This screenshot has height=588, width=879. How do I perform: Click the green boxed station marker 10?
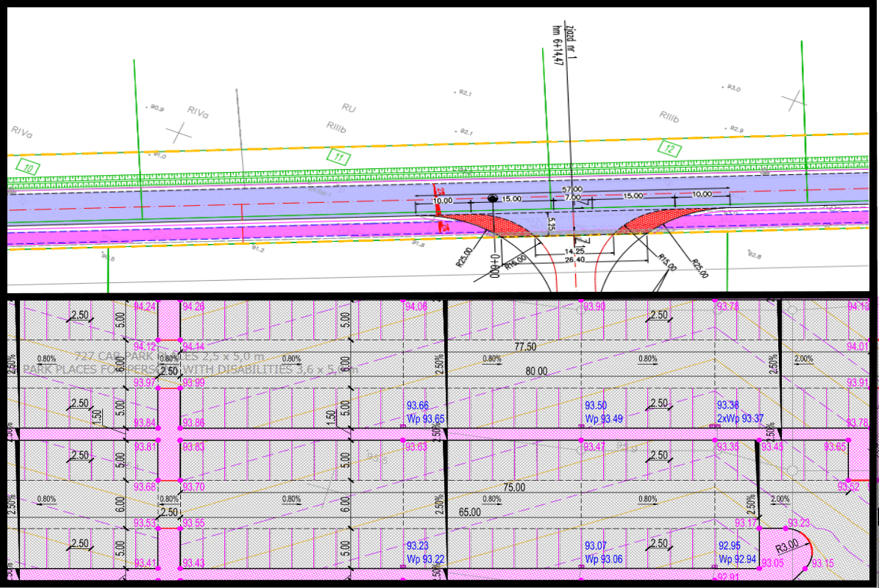click(28, 168)
